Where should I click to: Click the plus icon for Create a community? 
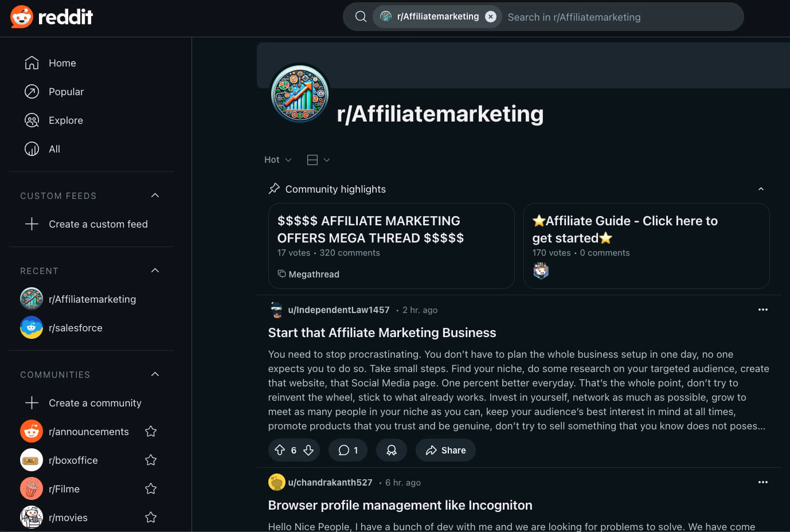coord(32,403)
